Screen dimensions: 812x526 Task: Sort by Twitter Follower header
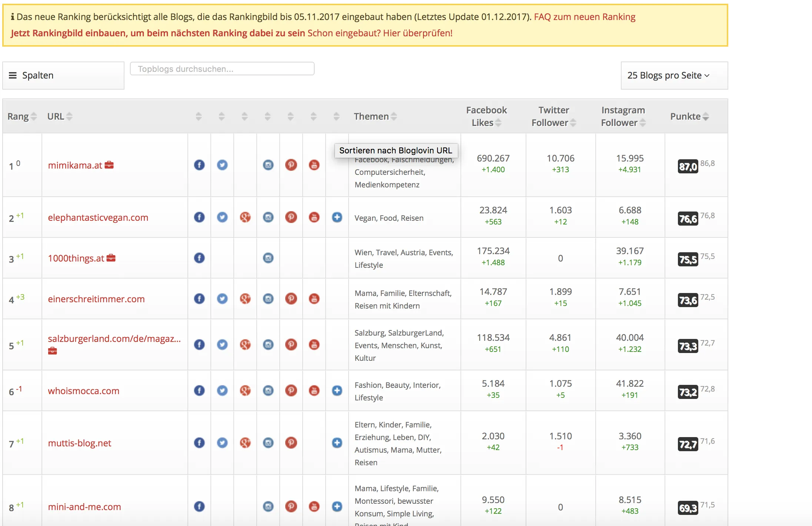553,116
